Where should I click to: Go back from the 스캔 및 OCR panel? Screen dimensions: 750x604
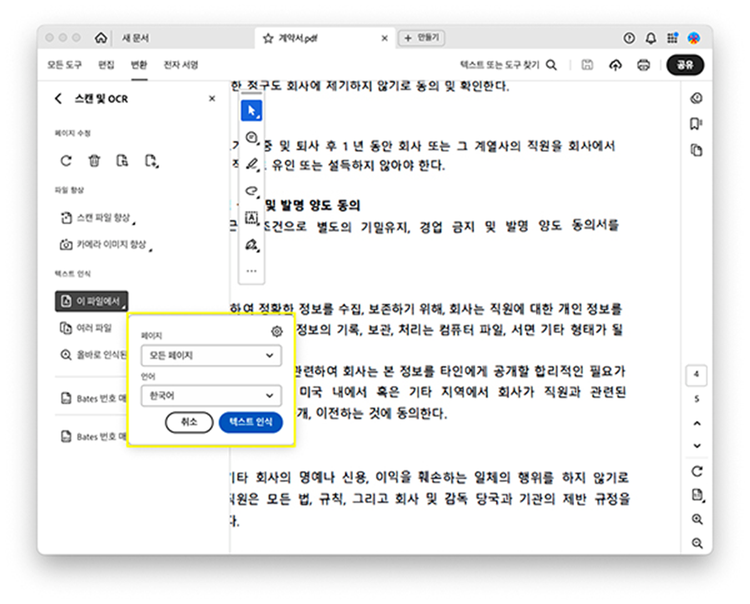[x=58, y=99]
